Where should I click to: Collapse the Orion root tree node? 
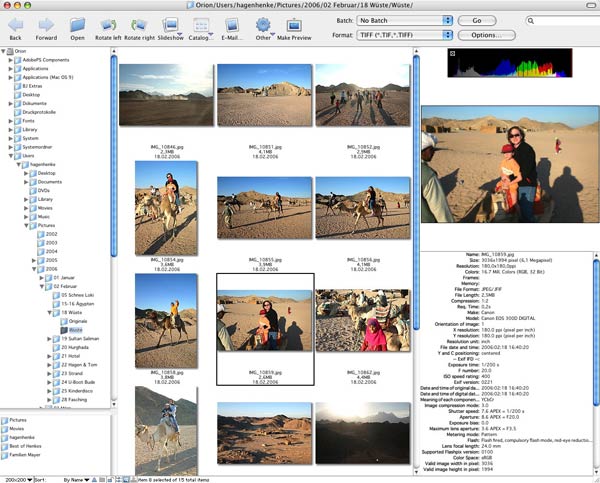click(3, 51)
